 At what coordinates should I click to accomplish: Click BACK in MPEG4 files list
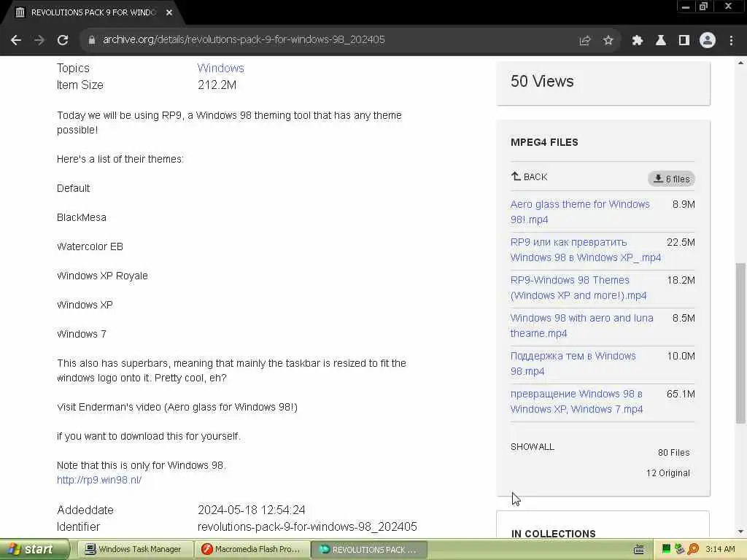point(530,176)
